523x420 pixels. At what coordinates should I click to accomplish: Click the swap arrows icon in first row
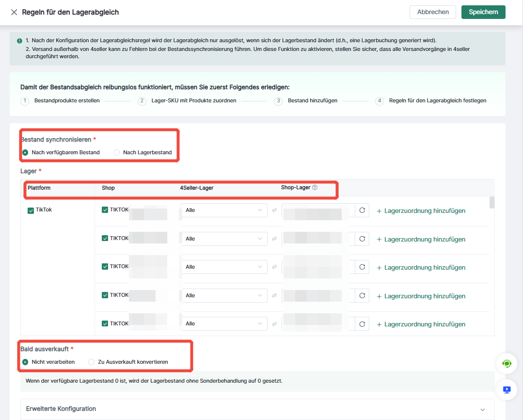point(274,210)
